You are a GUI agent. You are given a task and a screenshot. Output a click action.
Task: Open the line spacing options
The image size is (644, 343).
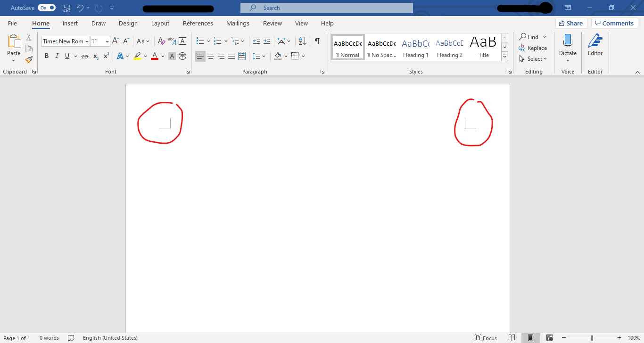pos(259,56)
